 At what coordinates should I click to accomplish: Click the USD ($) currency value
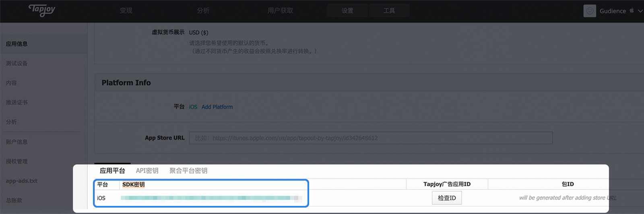(x=198, y=33)
